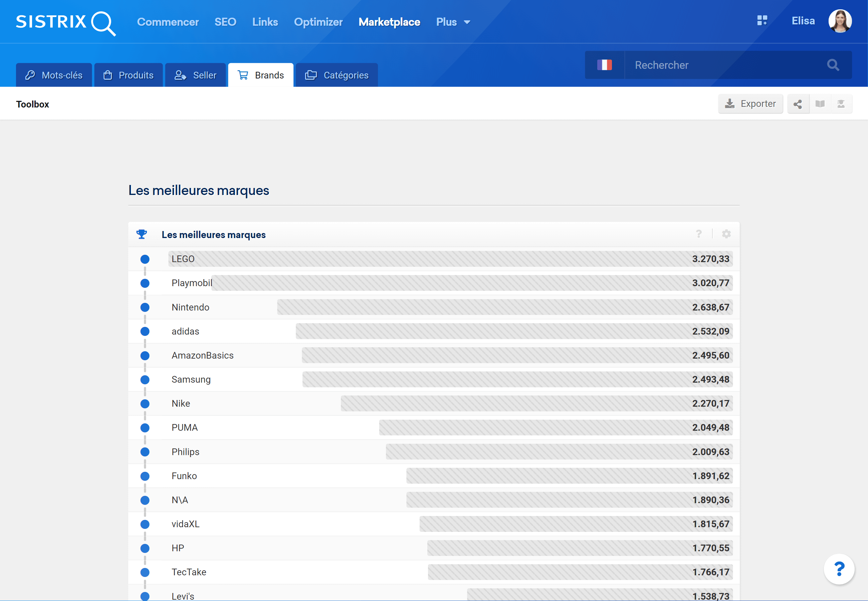The width and height of the screenshot is (868, 601).
Task: Select the adidas brand row
Action: [434, 331]
